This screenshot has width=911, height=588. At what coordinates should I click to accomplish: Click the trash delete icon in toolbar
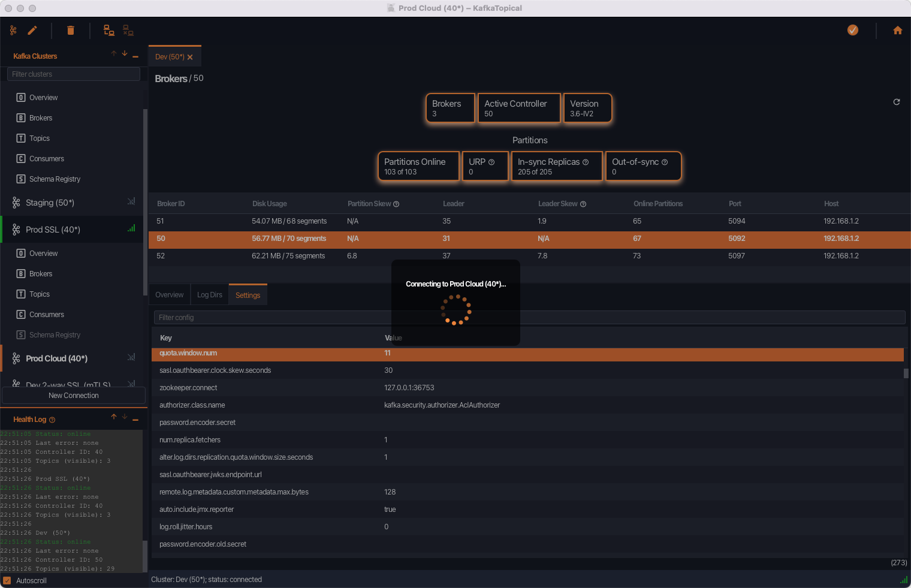point(71,30)
